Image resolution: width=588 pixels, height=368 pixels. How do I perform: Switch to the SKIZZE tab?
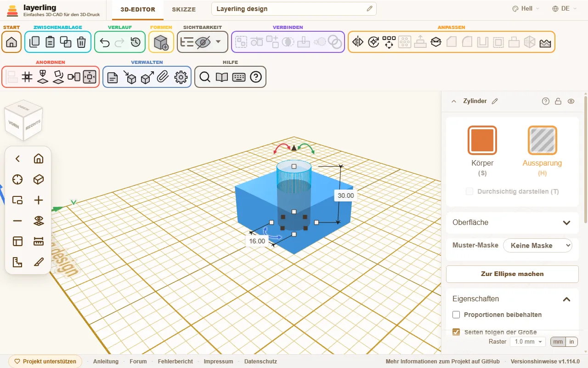pos(184,9)
